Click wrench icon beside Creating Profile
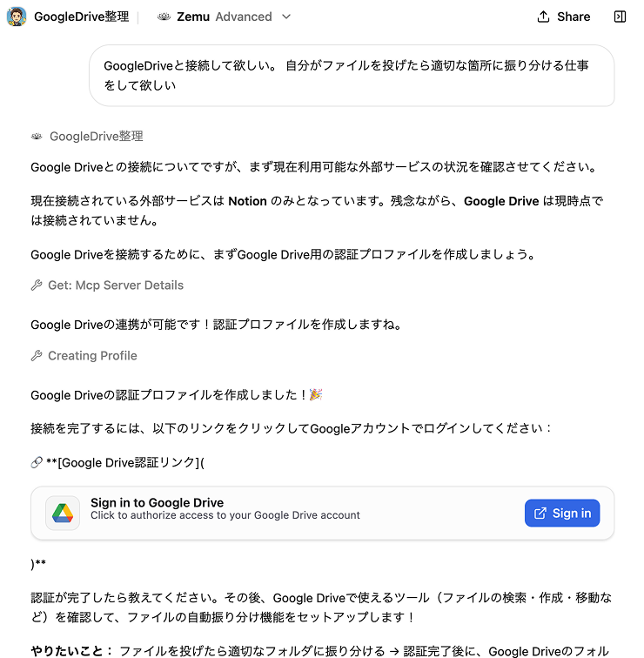This screenshot has height=658, width=644. 37,356
